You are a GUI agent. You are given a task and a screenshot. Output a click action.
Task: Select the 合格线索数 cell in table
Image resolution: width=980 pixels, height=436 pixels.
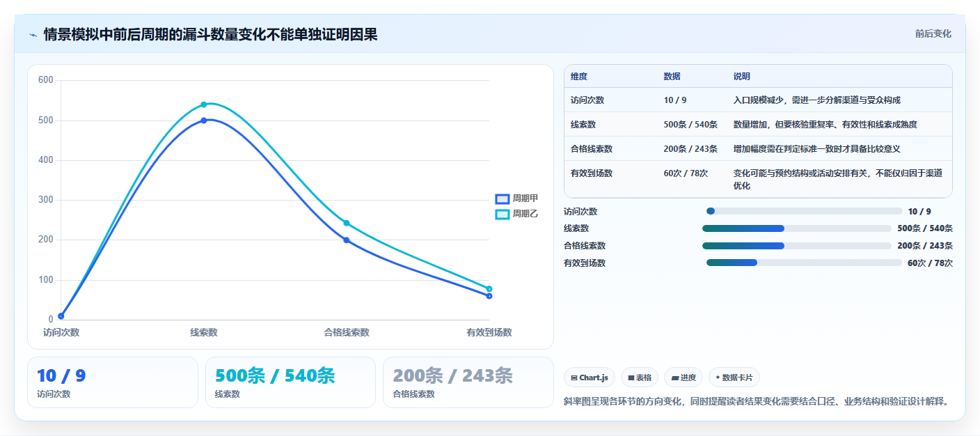pos(592,149)
